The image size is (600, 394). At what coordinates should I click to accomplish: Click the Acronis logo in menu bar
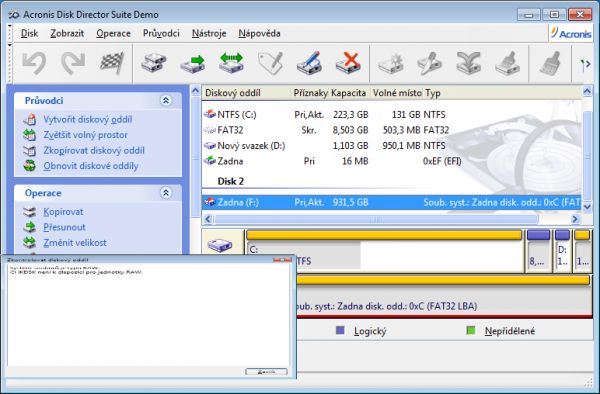click(x=571, y=34)
